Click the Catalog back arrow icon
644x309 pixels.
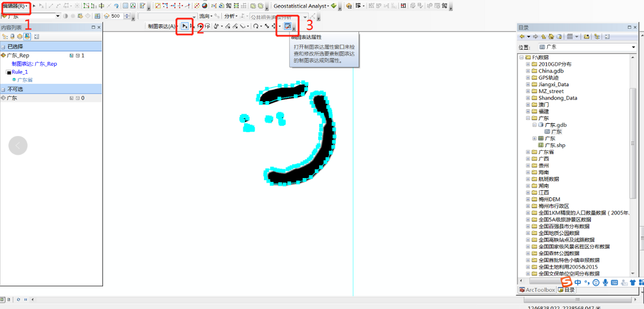522,36
